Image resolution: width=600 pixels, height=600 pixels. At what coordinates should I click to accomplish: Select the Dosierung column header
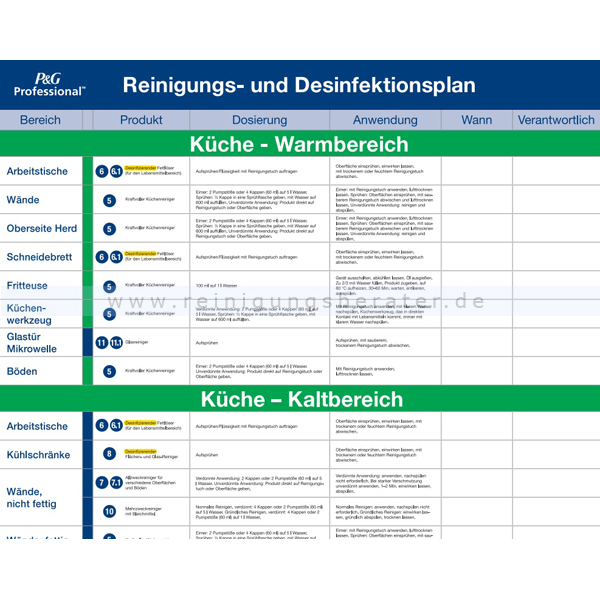[259, 120]
